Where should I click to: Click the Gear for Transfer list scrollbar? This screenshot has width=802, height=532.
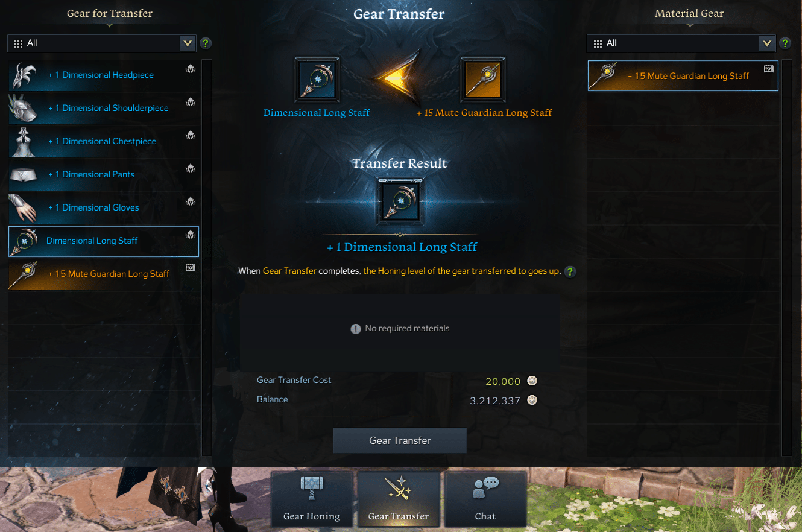point(206,258)
